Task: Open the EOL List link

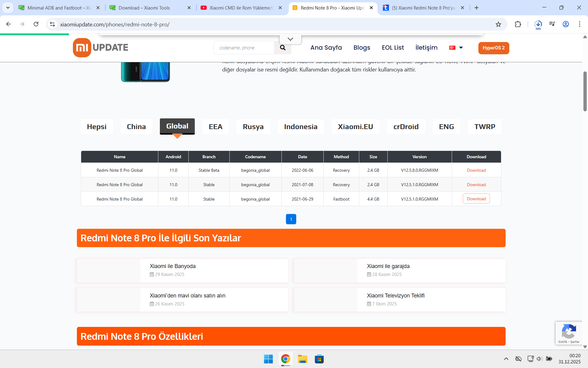Action: (x=393, y=48)
